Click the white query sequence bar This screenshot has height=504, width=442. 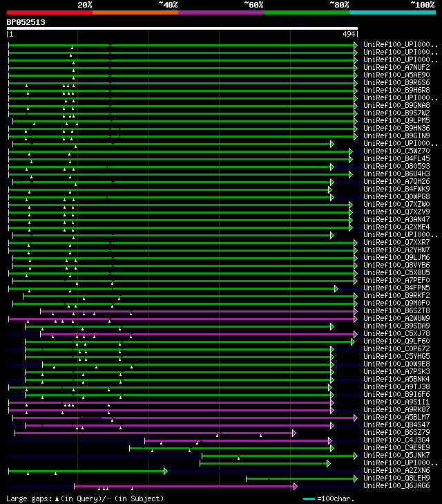(x=182, y=28)
